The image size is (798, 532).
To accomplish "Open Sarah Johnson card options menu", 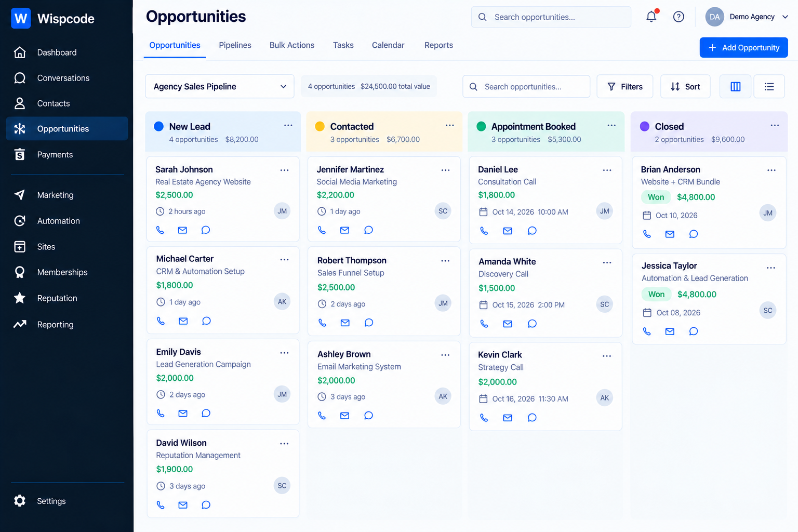I will (x=284, y=170).
